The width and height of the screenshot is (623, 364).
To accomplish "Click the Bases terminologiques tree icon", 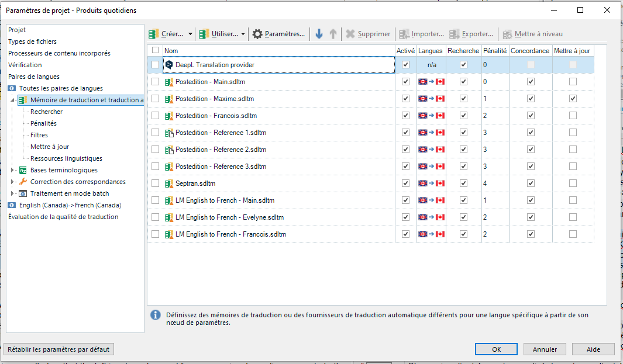I will (23, 170).
